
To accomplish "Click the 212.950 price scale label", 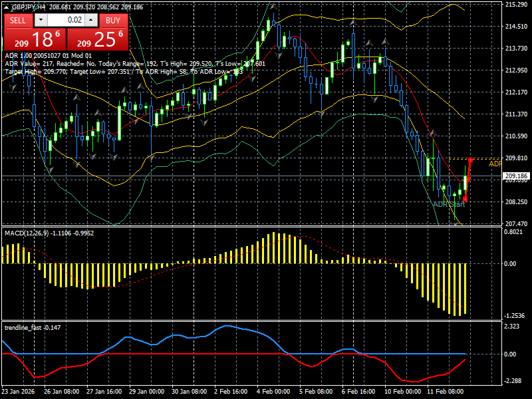I will click(516, 70).
